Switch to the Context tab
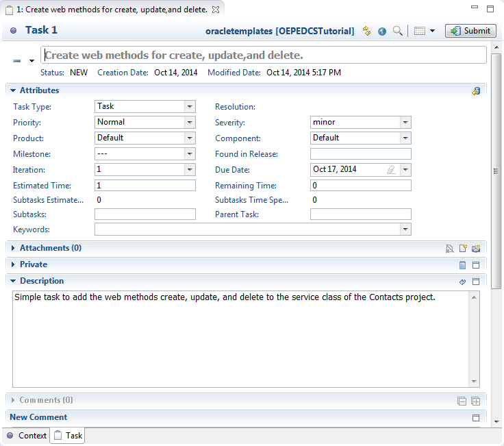Viewport: 504px width, 446px height. [x=27, y=436]
